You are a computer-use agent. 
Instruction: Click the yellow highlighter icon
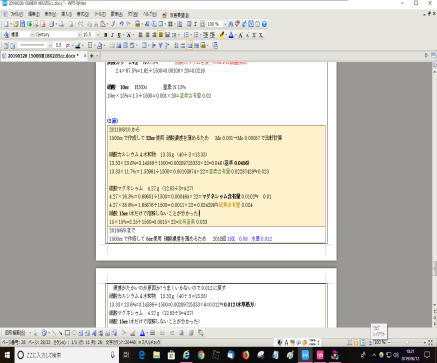pos(222,35)
